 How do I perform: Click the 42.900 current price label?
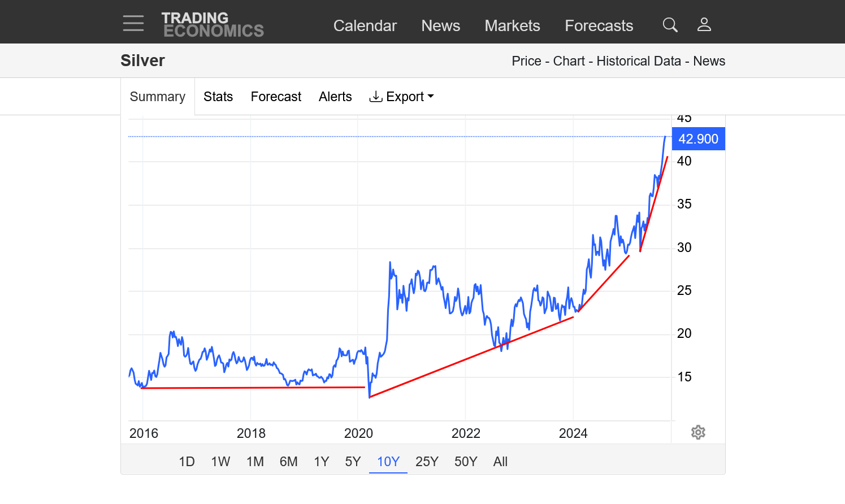pos(698,139)
